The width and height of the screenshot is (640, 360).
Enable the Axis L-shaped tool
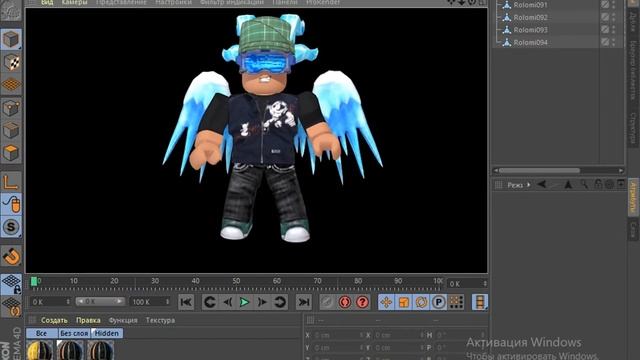[x=11, y=182]
